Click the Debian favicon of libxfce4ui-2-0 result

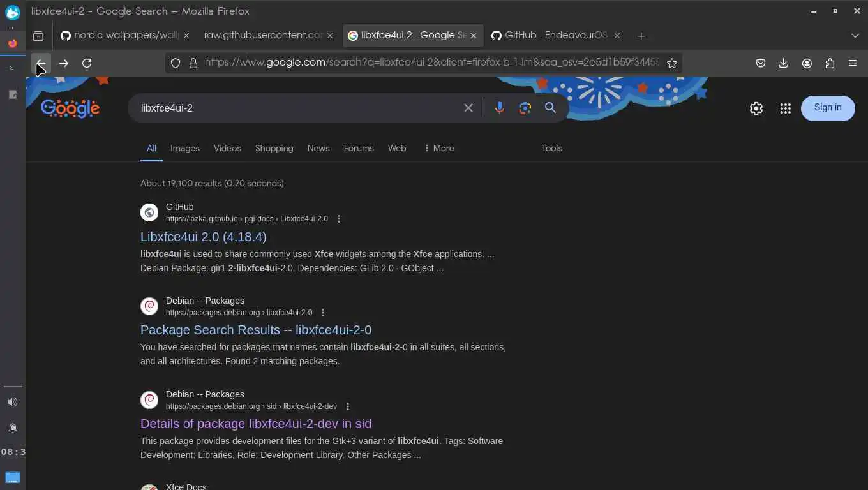click(149, 306)
